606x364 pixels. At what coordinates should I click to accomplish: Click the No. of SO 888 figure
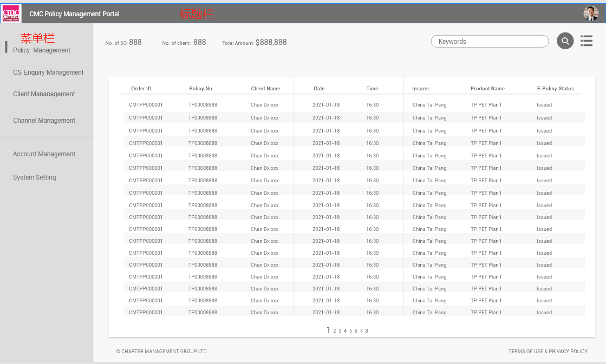123,43
